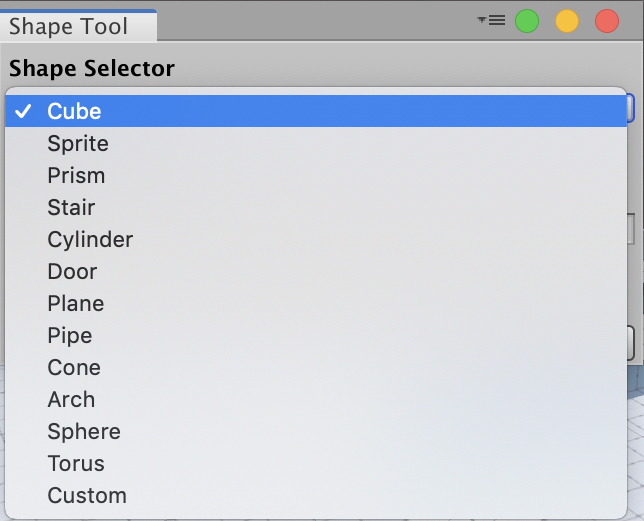644x521 pixels.
Task: Pick the Prism shape option
Action: (x=76, y=176)
